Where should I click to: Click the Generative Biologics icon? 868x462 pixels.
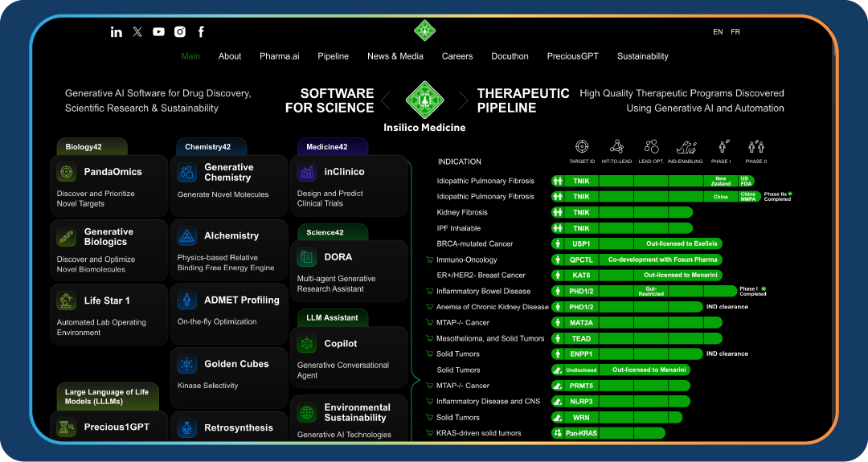click(x=67, y=237)
